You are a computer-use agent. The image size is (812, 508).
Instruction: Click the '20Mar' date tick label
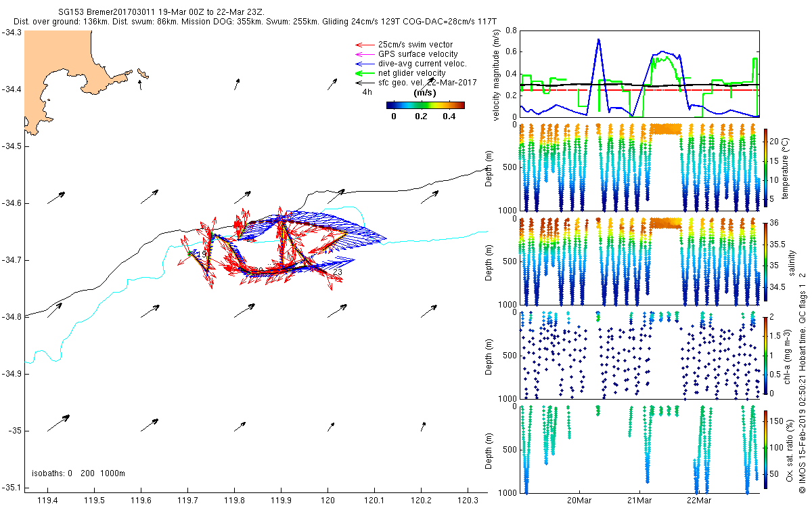(580, 501)
